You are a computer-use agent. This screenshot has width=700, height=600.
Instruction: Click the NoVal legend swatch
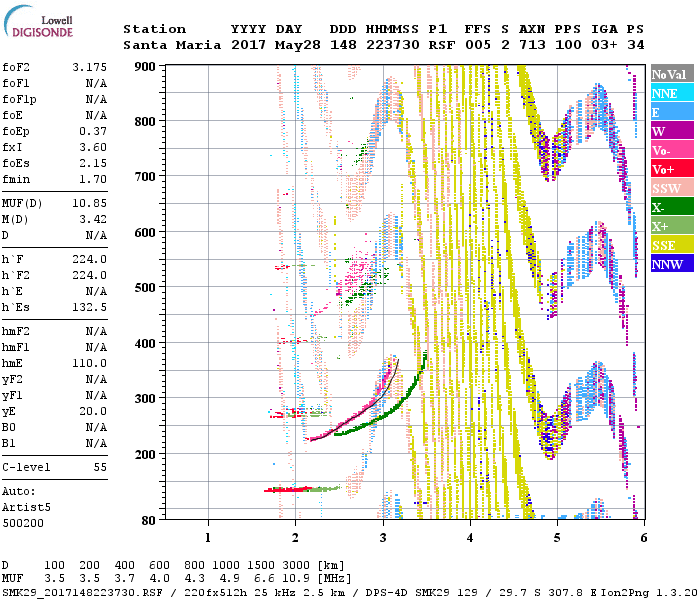click(x=672, y=74)
